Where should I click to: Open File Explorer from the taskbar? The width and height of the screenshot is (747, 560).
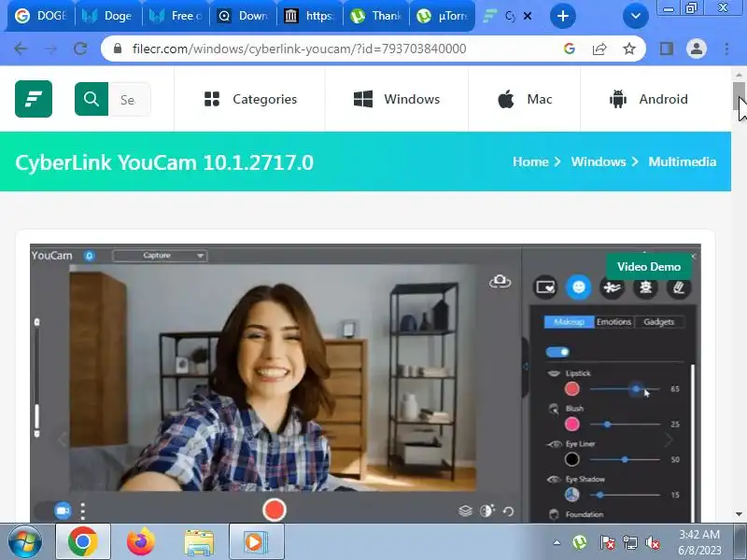point(199,542)
